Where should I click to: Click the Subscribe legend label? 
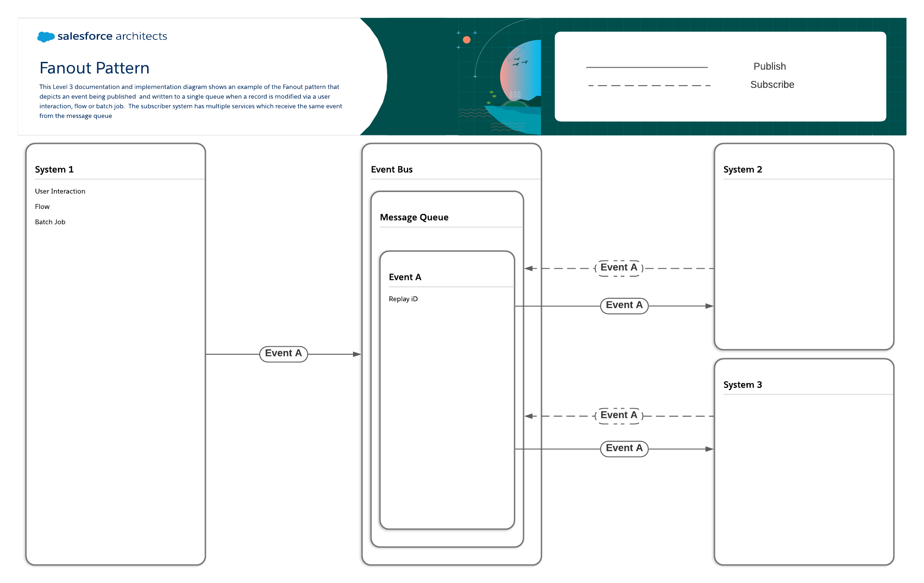tap(772, 85)
